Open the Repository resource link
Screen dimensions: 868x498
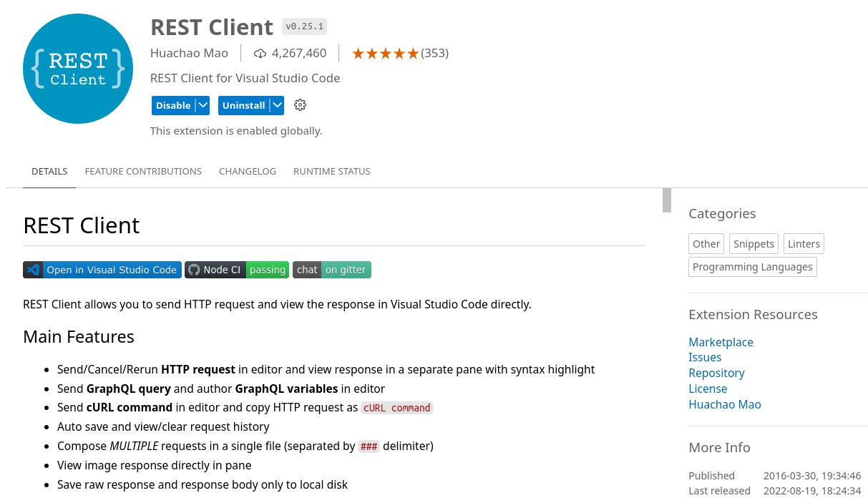[716, 373]
